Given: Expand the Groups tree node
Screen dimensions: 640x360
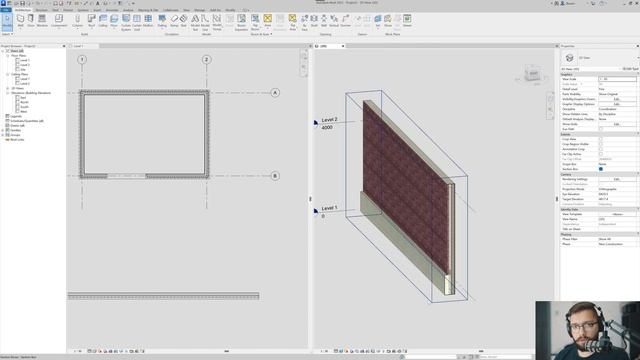Looking at the screenshot, I should click(x=3, y=135).
